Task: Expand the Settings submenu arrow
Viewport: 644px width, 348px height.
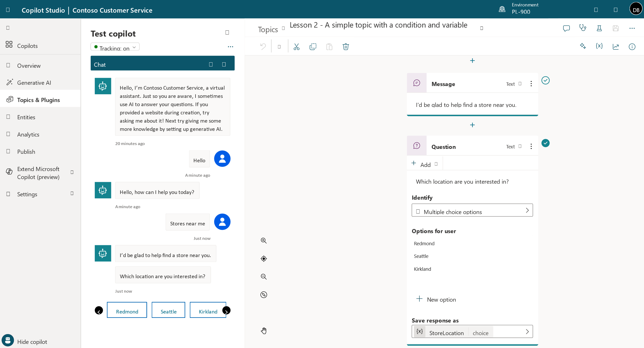Action: click(x=72, y=193)
